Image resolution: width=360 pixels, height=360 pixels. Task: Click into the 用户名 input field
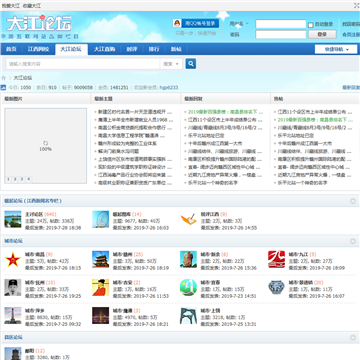(281, 24)
